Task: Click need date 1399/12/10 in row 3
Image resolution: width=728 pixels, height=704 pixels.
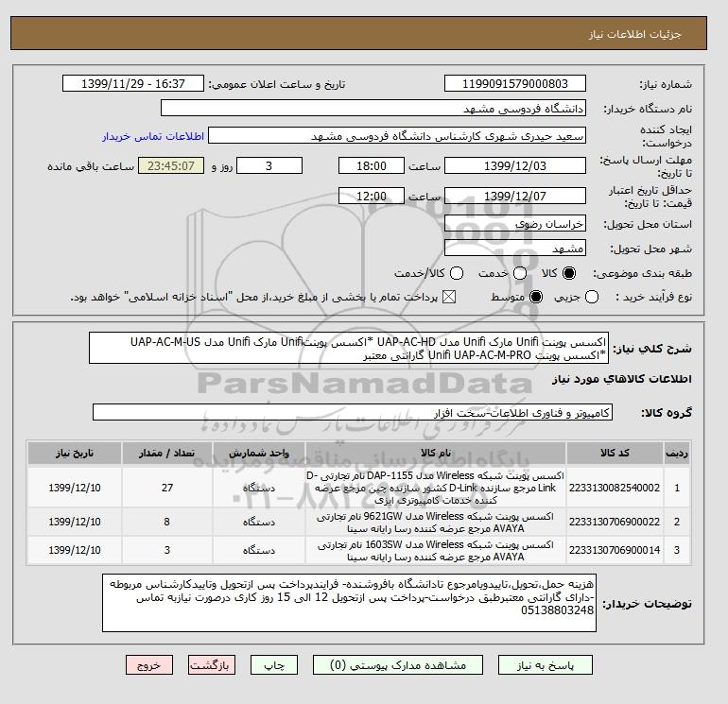Action: click(75, 550)
